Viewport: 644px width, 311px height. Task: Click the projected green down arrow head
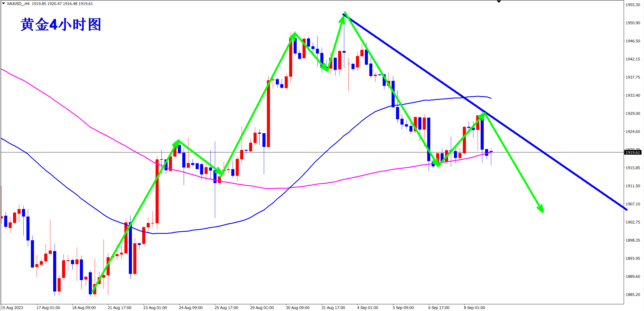542,210
